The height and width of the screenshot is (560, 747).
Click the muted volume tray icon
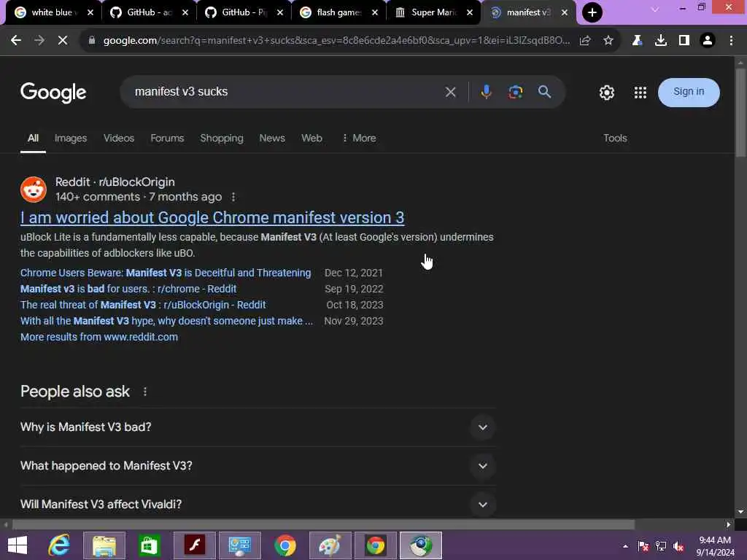[x=678, y=546]
